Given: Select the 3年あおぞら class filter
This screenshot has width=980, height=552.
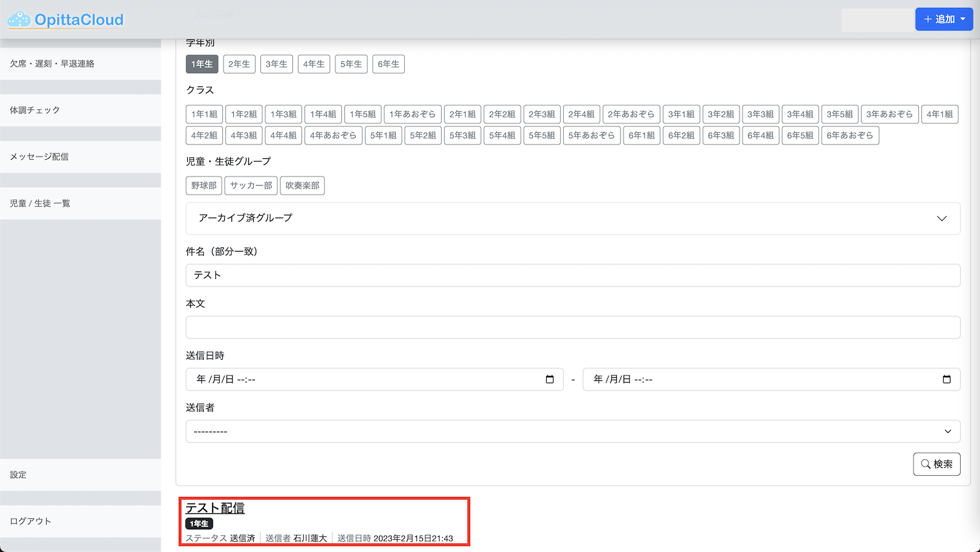Looking at the screenshot, I should tap(889, 114).
